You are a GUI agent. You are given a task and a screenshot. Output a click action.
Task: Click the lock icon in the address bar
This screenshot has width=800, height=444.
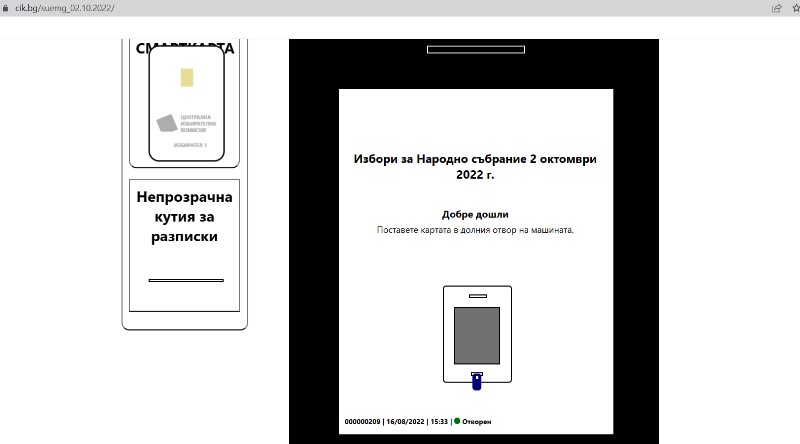[6, 8]
